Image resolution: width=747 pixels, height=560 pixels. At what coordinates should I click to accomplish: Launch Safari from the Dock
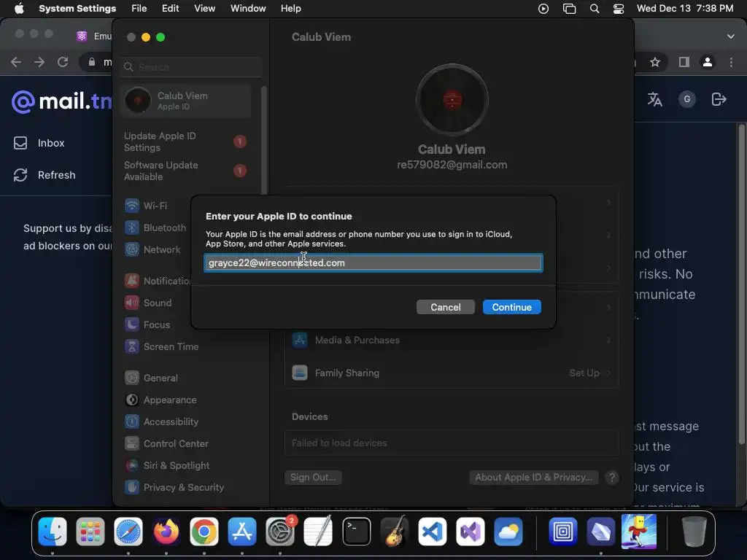128,531
